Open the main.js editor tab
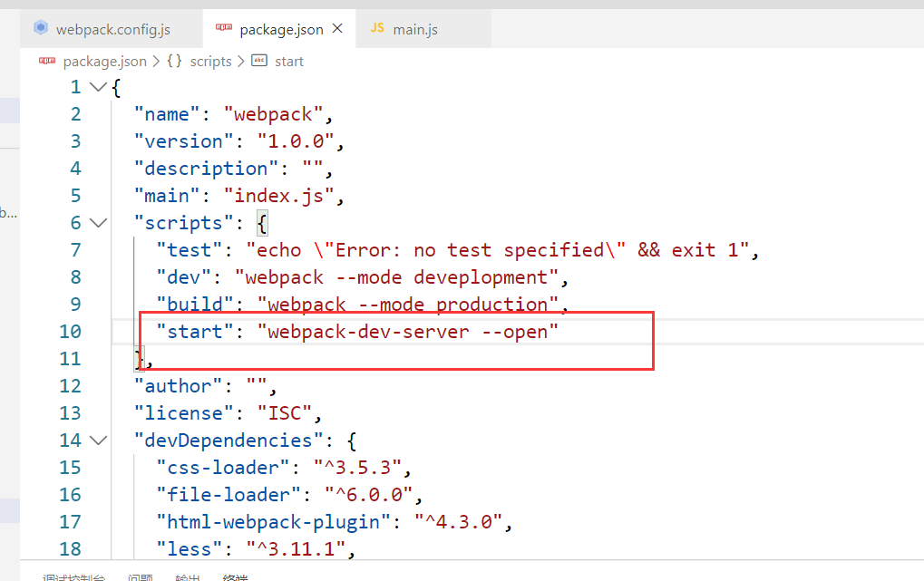The height and width of the screenshot is (581, 924). 414,30
